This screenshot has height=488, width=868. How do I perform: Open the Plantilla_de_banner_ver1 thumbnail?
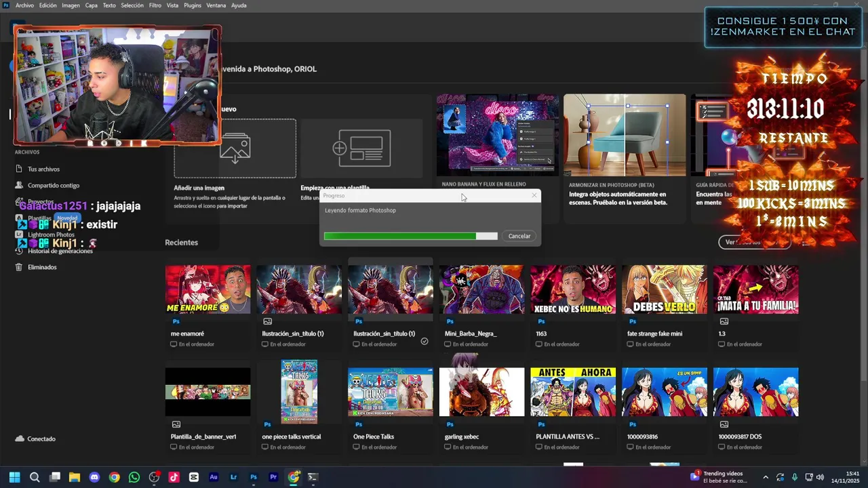pyautogui.click(x=208, y=392)
